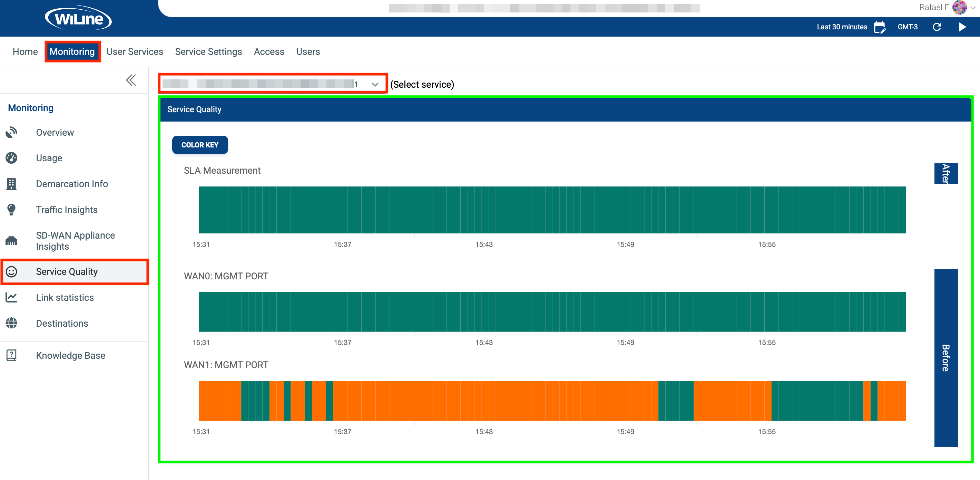The width and height of the screenshot is (980, 480).
Task: Open the Select service dropdown
Action: click(x=374, y=84)
